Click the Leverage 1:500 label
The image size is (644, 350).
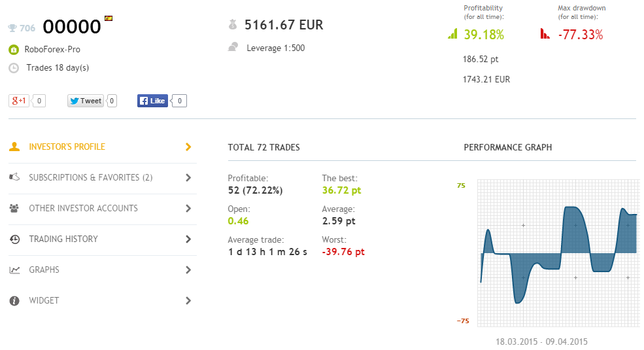click(x=275, y=48)
